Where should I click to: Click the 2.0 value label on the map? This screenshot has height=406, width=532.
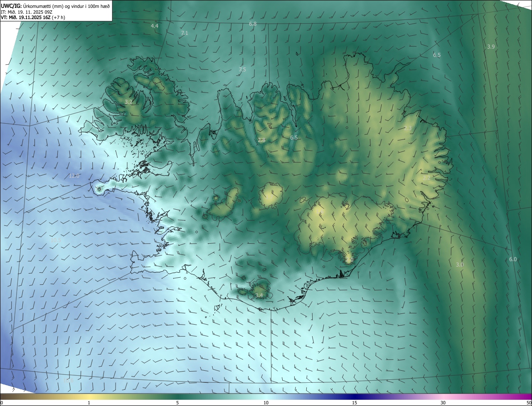(349, 260)
